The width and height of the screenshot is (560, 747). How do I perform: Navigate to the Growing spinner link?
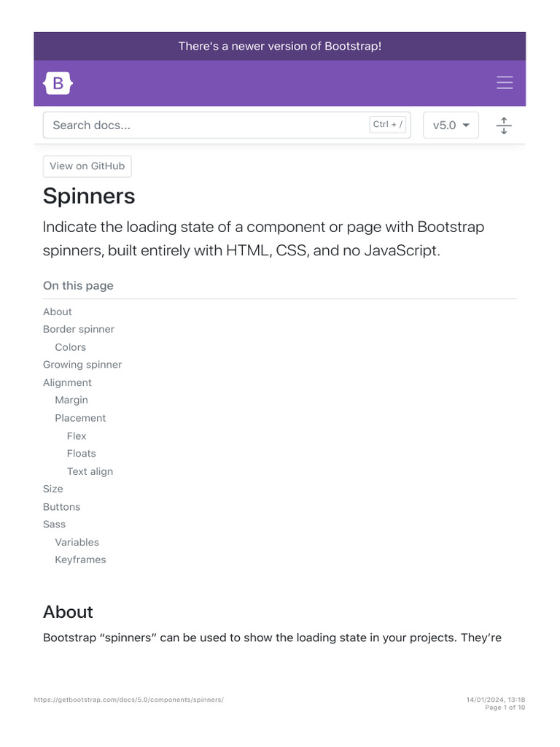[82, 365]
